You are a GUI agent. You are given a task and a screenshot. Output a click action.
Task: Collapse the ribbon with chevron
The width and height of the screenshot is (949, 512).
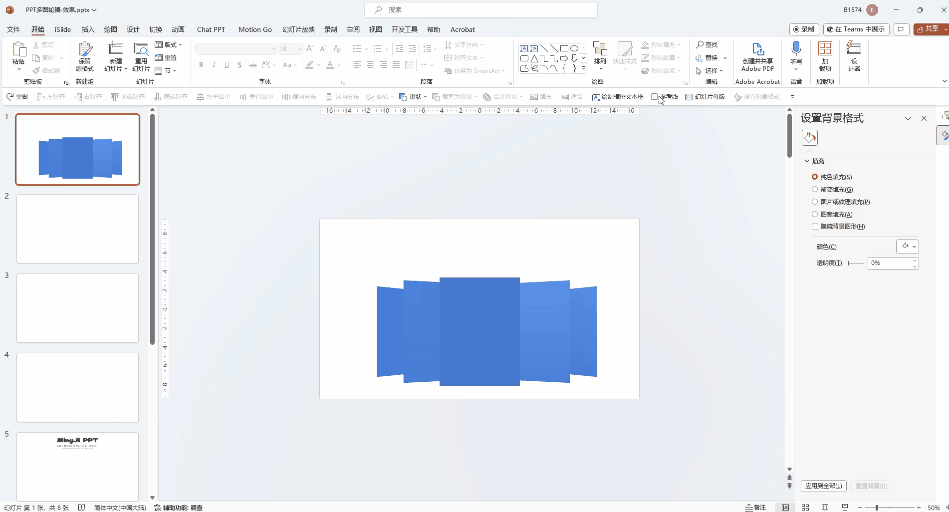(x=944, y=81)
